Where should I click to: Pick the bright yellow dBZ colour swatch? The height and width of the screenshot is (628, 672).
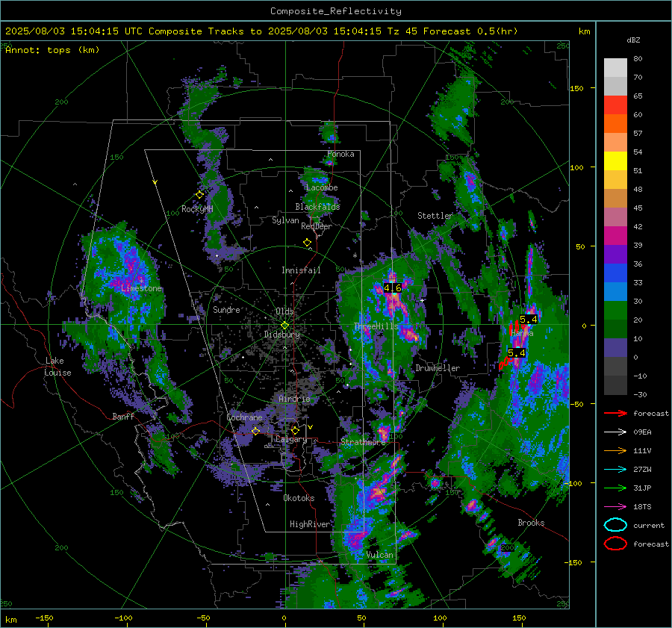[615, 161]
